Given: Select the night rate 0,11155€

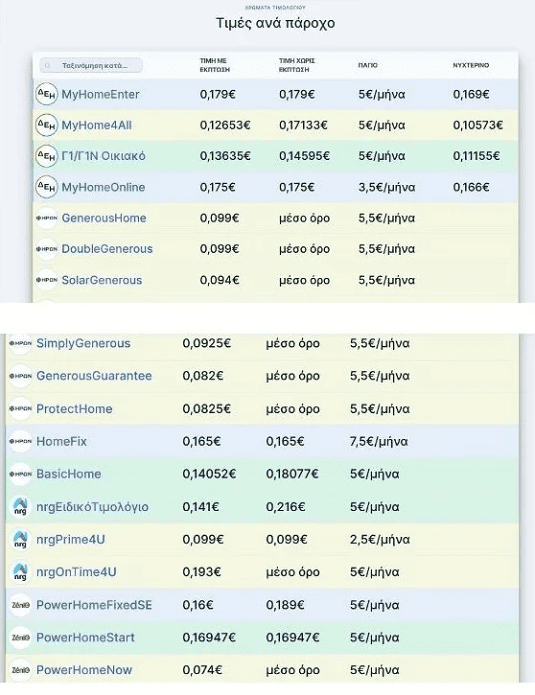Looking at the screenshot, I should (x=476, y=156).
